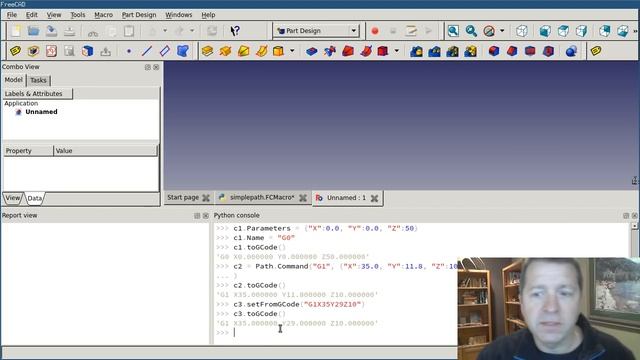Expand the undo history arrow

[165, 31]
